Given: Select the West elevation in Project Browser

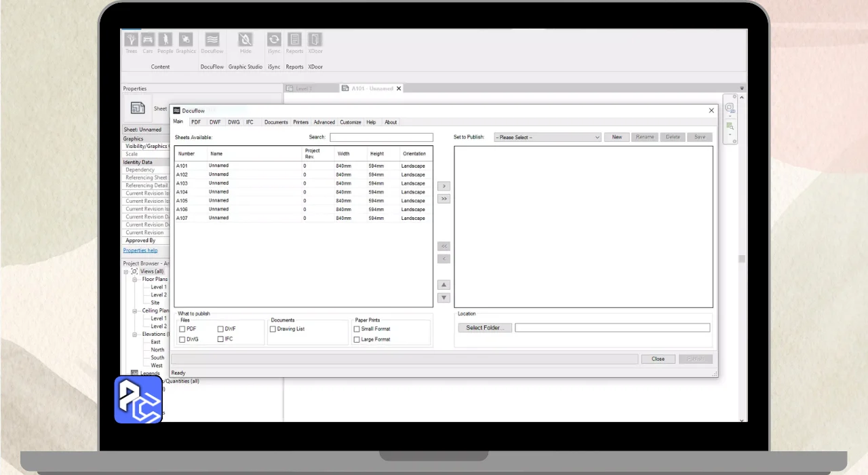Looking at the screenshot, I should click(157, 366).
